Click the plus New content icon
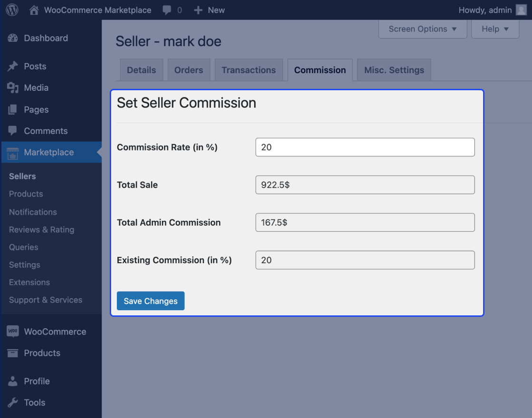Screen dimensions: 532x418 pos(199,10)
